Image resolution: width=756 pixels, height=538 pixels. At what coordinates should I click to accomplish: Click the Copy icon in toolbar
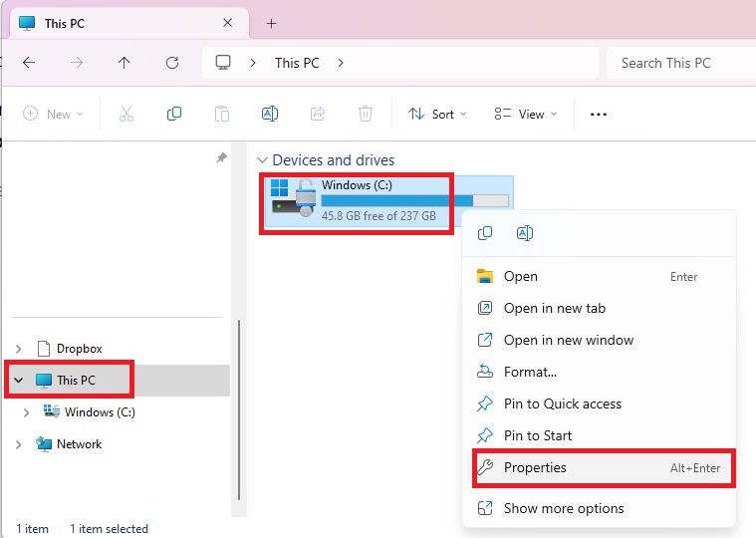173,115
